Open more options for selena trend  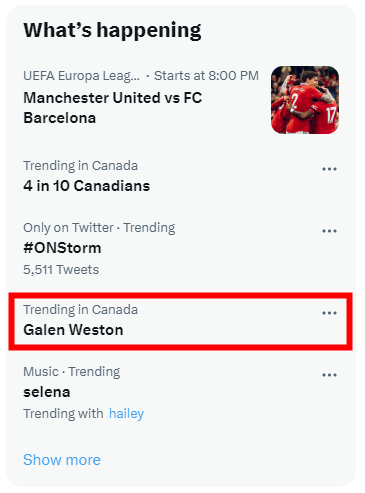[329, 375]
